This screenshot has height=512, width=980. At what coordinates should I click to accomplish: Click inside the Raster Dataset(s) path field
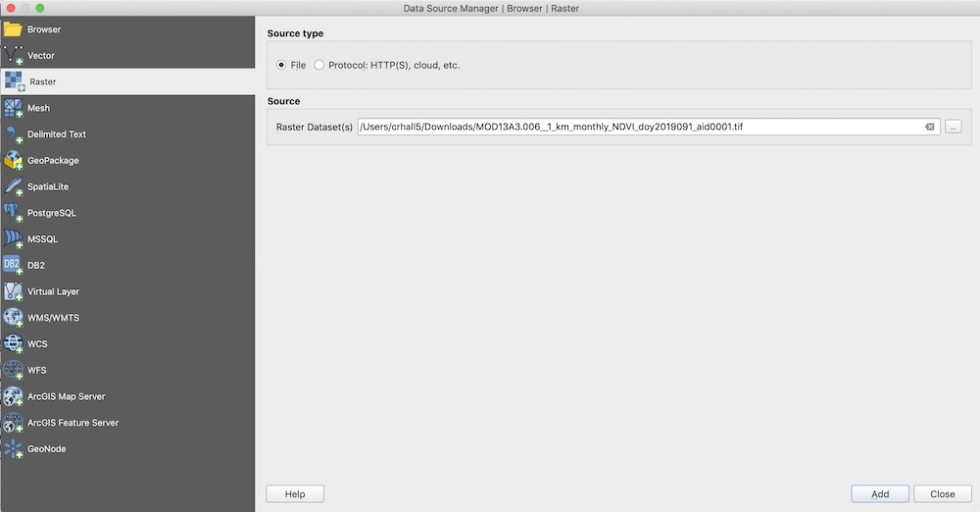649,127
